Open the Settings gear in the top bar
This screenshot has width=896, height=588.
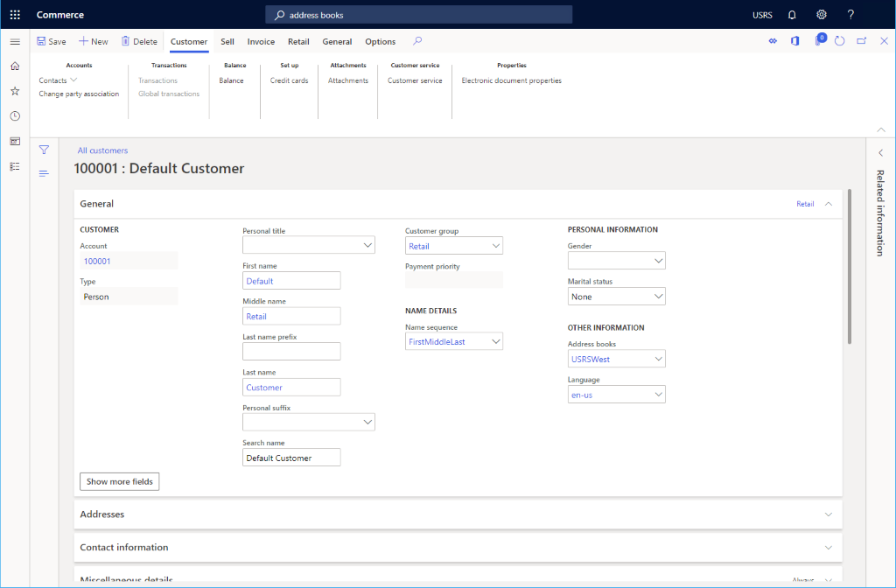pyautogui.click(x=821, y=14)
